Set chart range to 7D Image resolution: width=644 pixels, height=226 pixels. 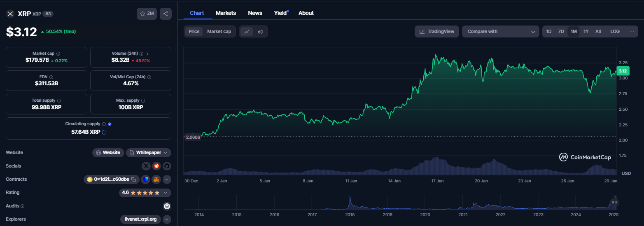tap(561, 32)
